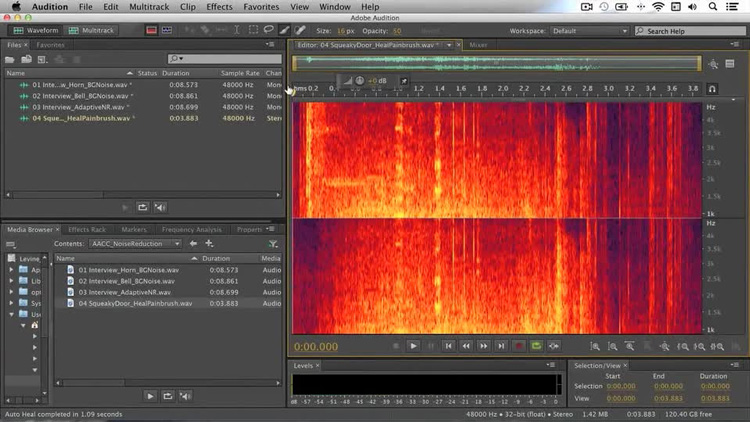Expand the Sys folder in the Media Browser tree
Screen dimensions: 750x422
coord(11,303)
